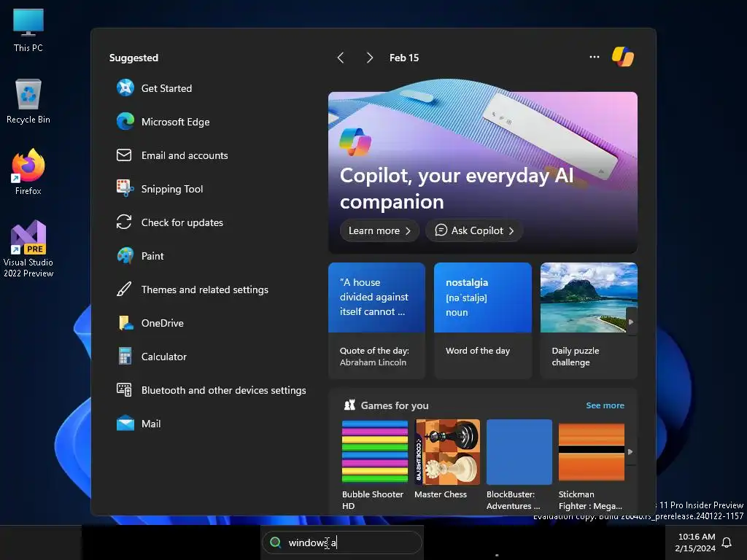Click the Copilot logo on banner card
The height and width of the screenshot is (560, 747).
pyautogui.click(x=355, y=142)
